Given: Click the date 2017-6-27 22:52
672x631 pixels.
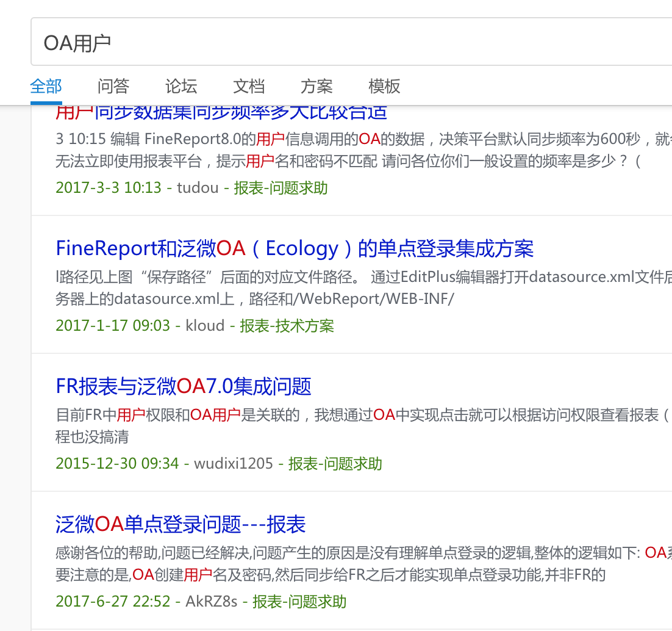Looking at the screenshot, I should pos(113,601).
